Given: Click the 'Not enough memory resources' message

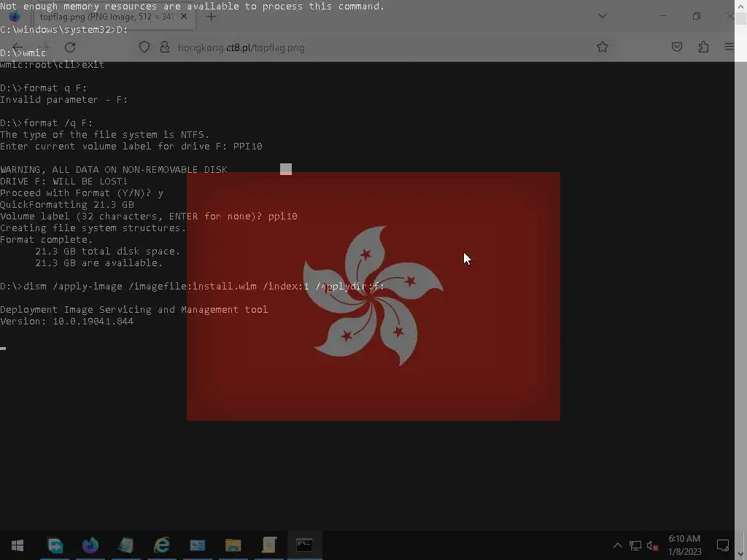Looking at the screenshot, I should click(192, 6).
